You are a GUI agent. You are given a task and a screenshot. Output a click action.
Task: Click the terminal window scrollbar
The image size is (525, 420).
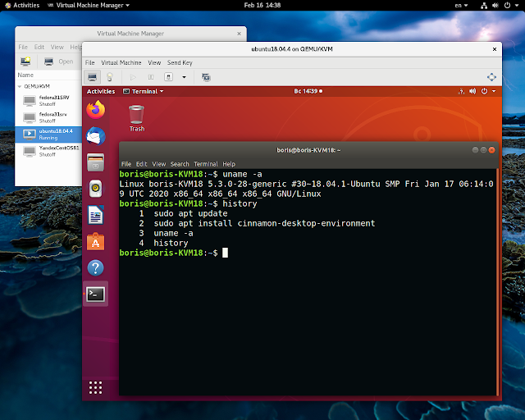(498, 282)
